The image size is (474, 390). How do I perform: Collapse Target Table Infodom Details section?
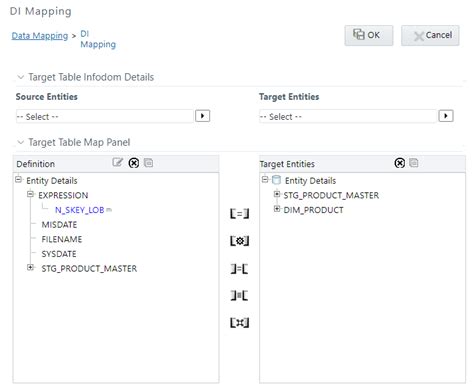tap(21, 77)
